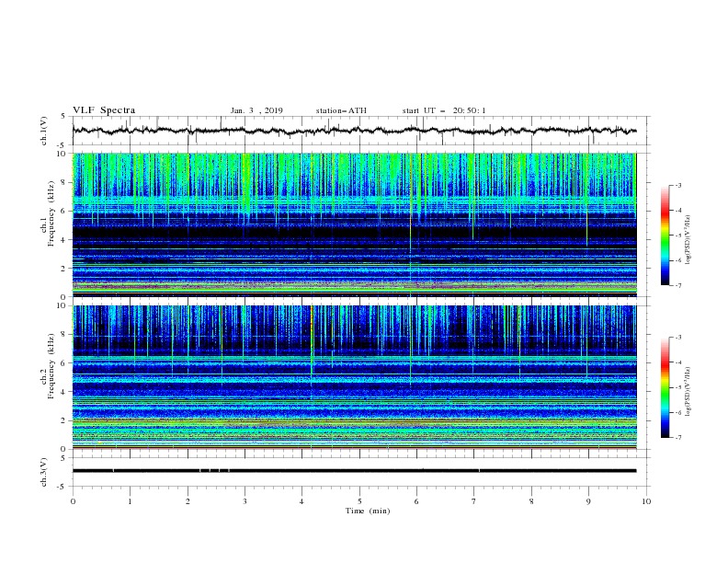Click the ch.2 color scale bar
The width and height of the screenshot is (728, 563).
665,387
